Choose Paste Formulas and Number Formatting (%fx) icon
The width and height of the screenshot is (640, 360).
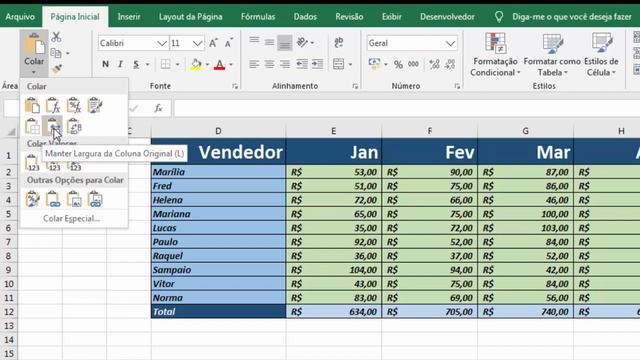74,106
